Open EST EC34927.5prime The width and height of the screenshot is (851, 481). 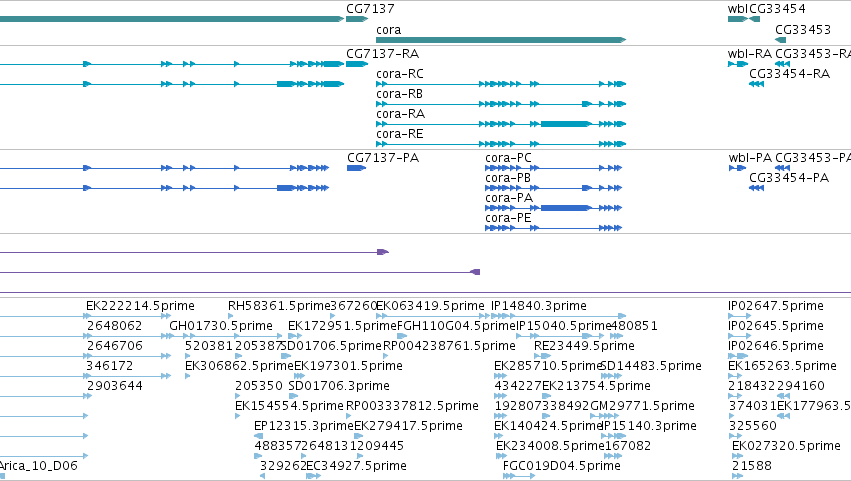356,467
